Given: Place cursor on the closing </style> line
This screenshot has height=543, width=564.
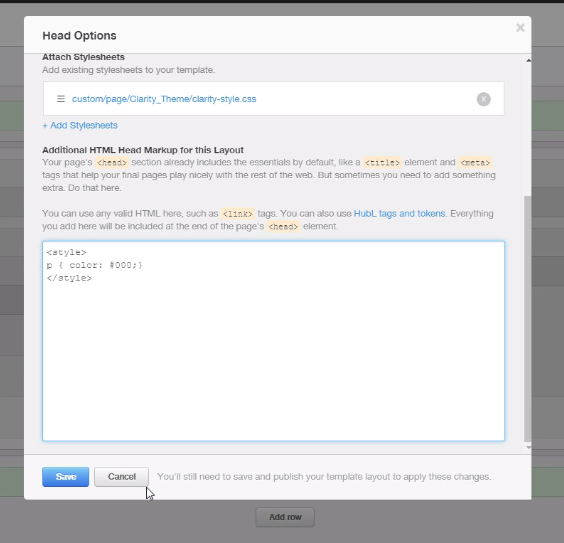Looking at the screenshot, I should (69, 278).
